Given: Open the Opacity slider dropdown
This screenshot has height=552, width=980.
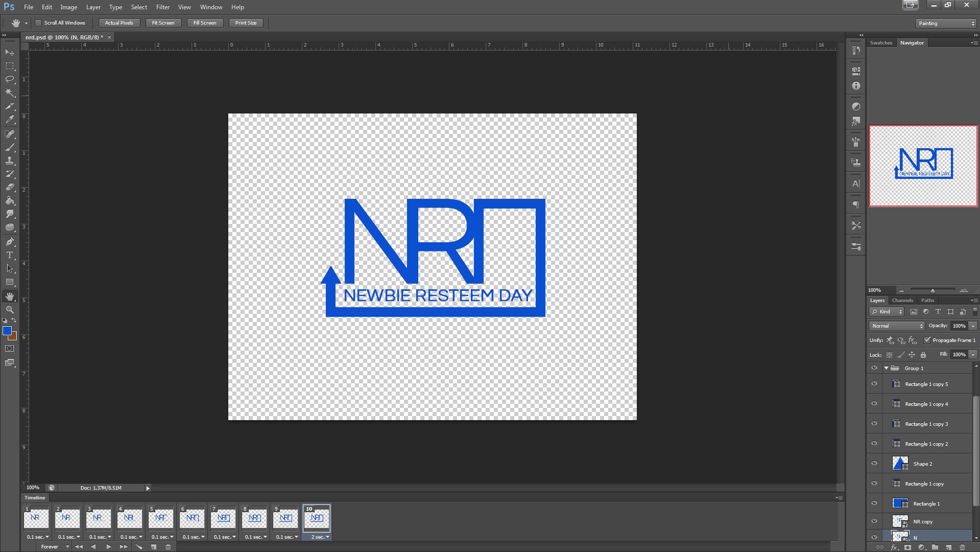Looking at the screenshot, I should 973,326.
